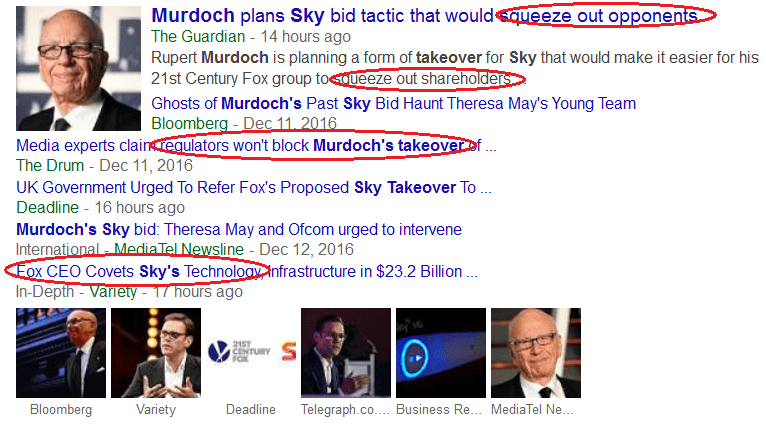Open the Bloomberg image thumbnail
Viewport: 766px width, 426px height.
(61, 353)
